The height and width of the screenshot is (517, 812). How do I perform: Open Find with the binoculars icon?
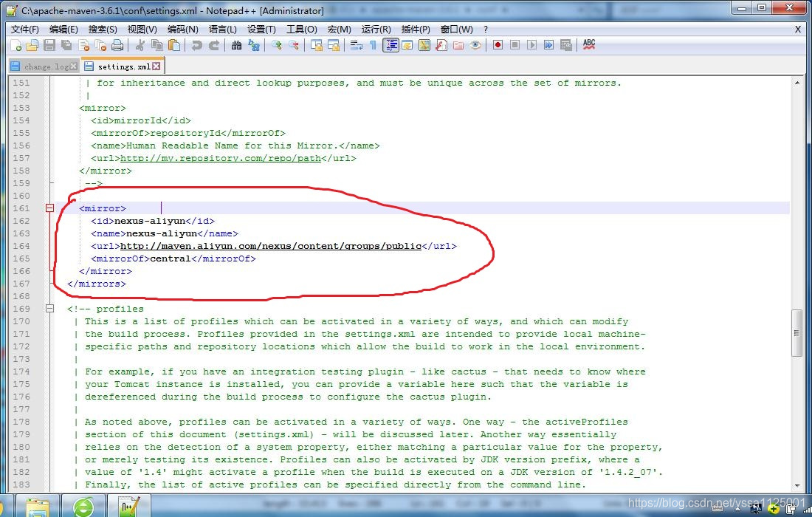click(x=236, y=46)
